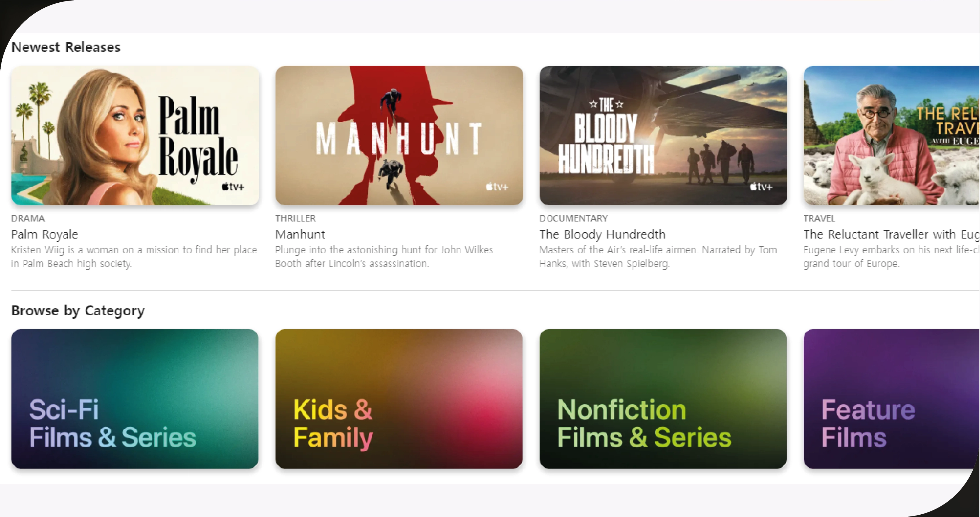Click the DOCUMENTARY genre label
The height and width of the screenshot is (517, 980).
click(574, 218)
